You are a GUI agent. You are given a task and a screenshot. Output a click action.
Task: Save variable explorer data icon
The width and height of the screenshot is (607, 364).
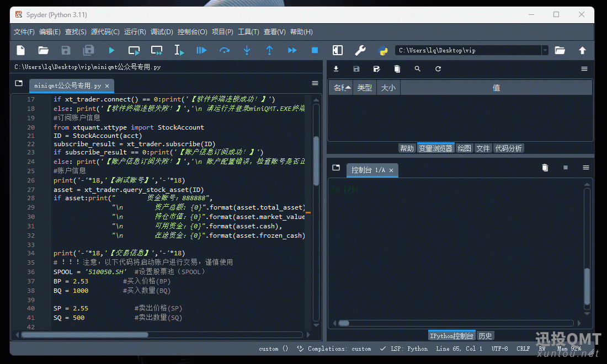tap(356, 69)
